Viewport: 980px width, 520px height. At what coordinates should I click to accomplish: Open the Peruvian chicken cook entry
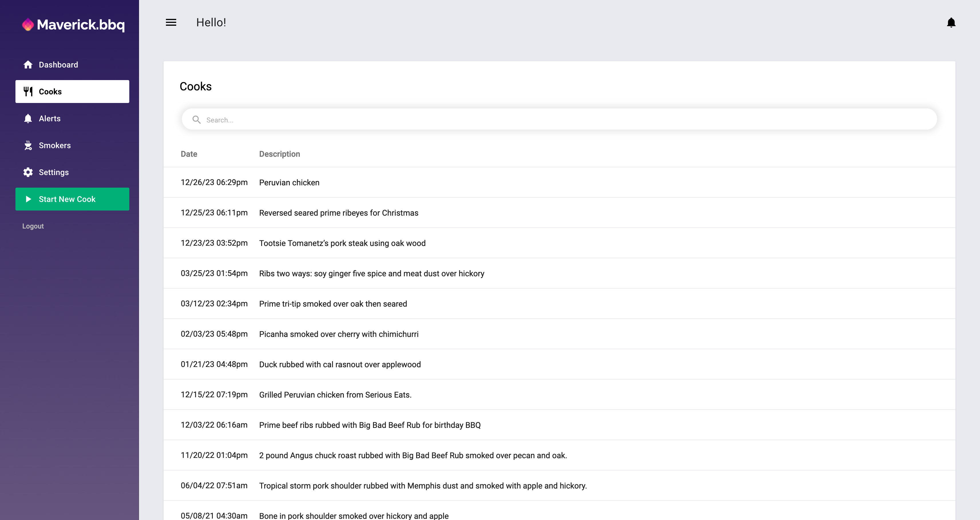pyautogui.click(x=289, y=182)
